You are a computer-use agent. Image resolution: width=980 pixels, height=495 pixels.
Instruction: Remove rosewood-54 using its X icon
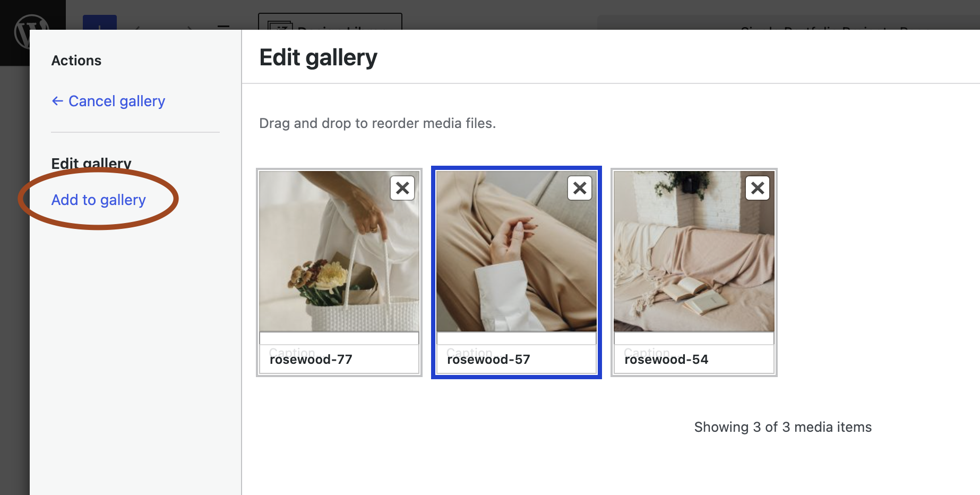pos(758,188)
